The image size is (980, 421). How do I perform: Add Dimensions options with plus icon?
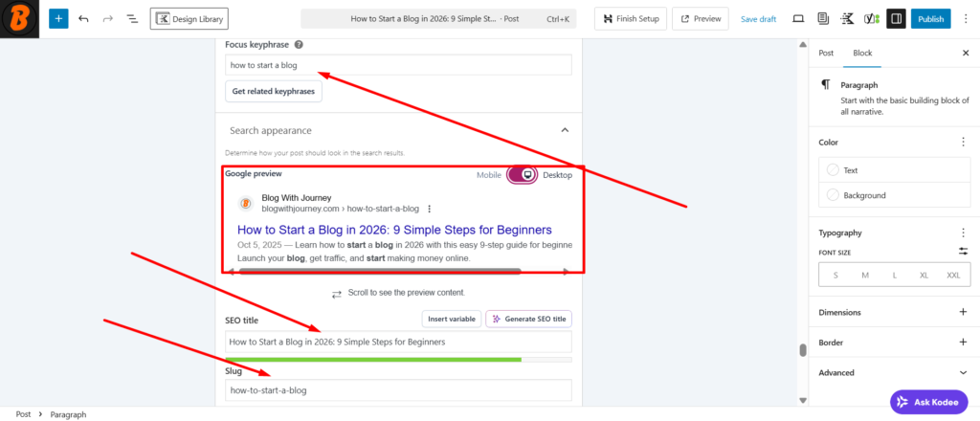(963, 312)
